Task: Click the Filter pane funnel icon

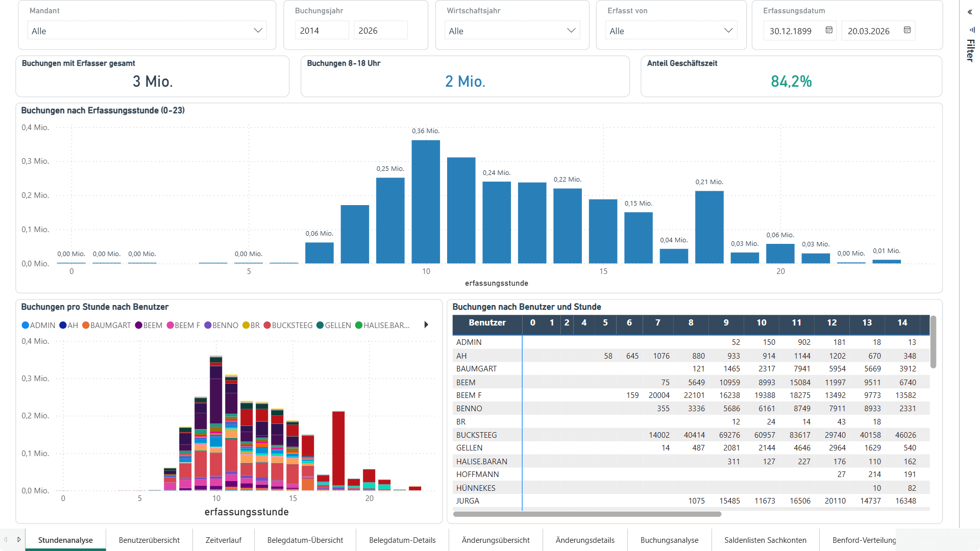Action: point(972,30)
